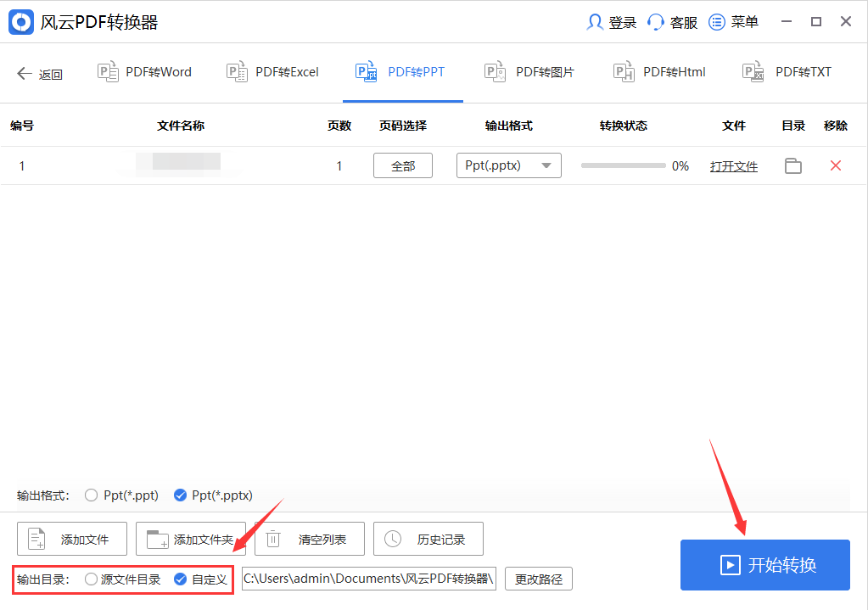
Task: Click 菜单 text
Action: [x=745, y=22]
